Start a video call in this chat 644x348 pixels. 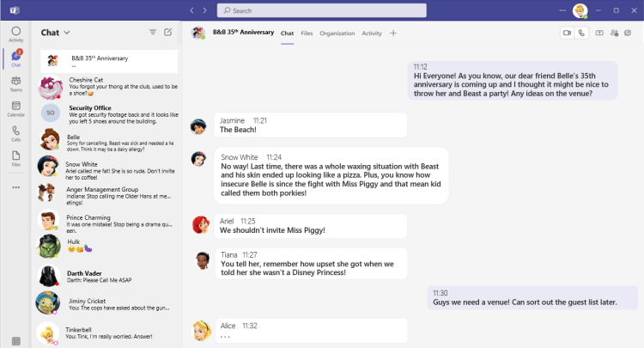tap(567, 33)
